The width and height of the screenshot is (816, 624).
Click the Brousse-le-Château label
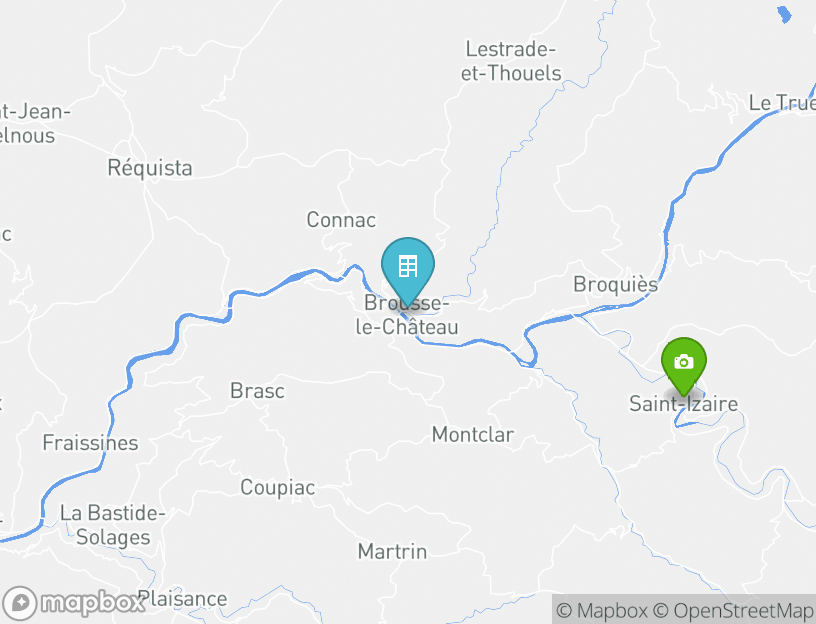[x=407, y=315]
